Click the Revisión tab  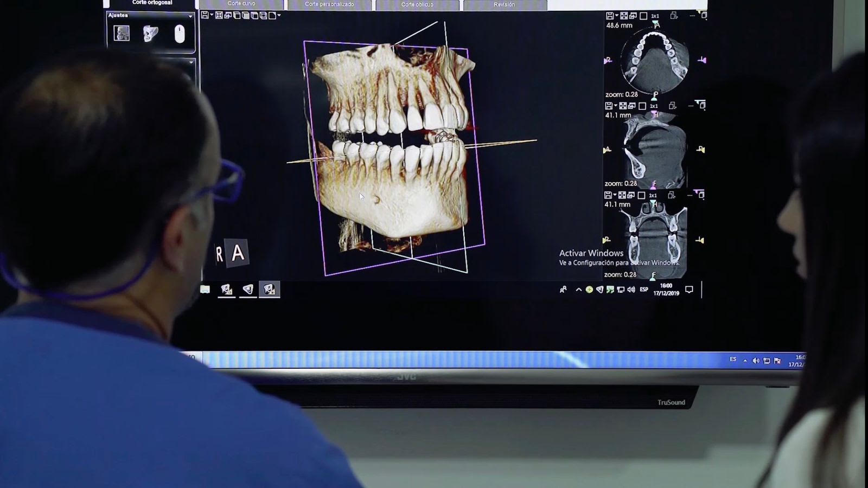point(504,5)
